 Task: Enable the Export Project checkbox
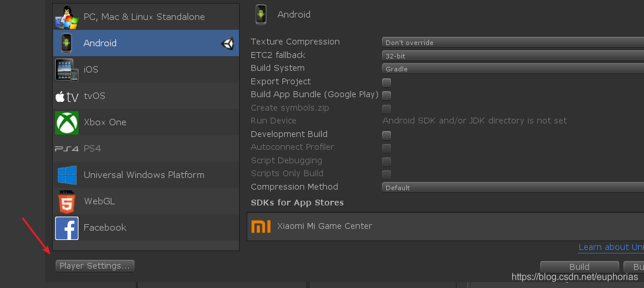click(x=387, y=82)
